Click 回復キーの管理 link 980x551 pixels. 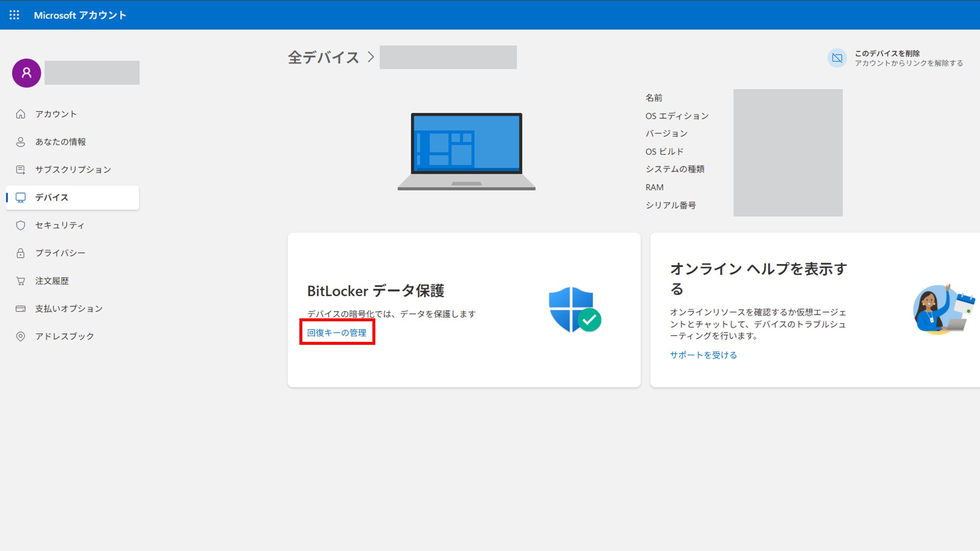tap(337, 333)
